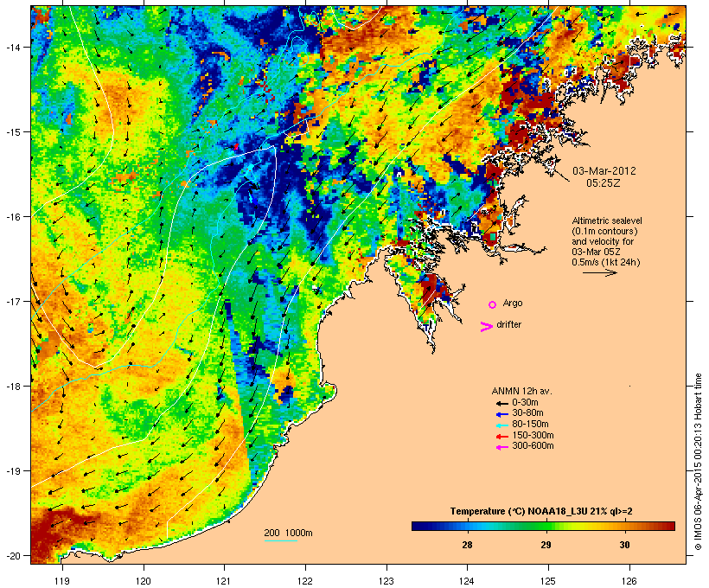Click the longitude axis label 121
The height and width of the screenshot is (588, 709).
click(224, 581)
